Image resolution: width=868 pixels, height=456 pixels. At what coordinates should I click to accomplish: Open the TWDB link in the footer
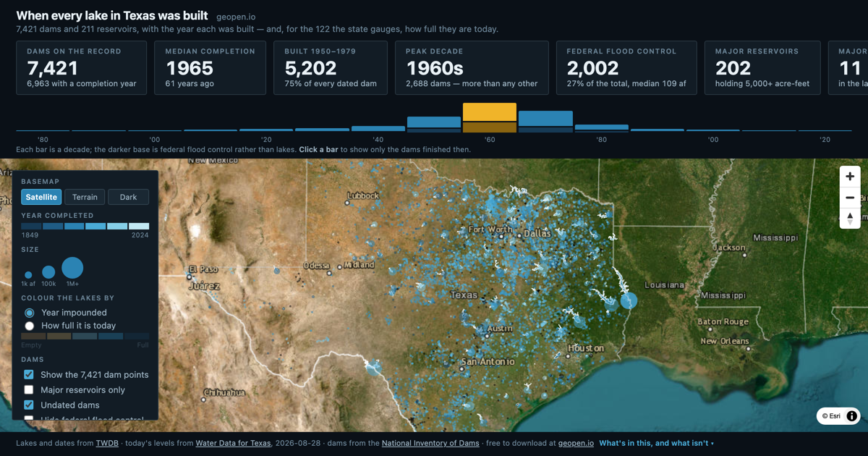point(107,443)
